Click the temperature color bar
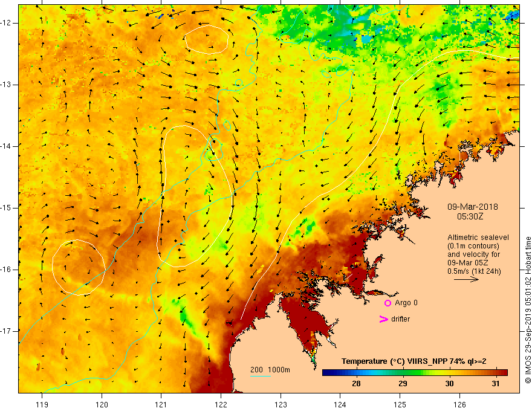This screenshot has width=532, height=411. tap(415, 373)
